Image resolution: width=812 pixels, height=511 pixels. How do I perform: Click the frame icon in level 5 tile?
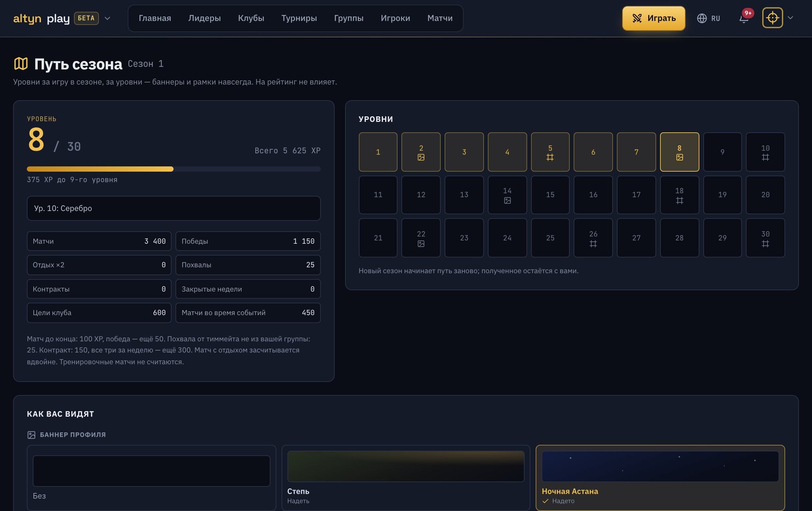(550, 157)
